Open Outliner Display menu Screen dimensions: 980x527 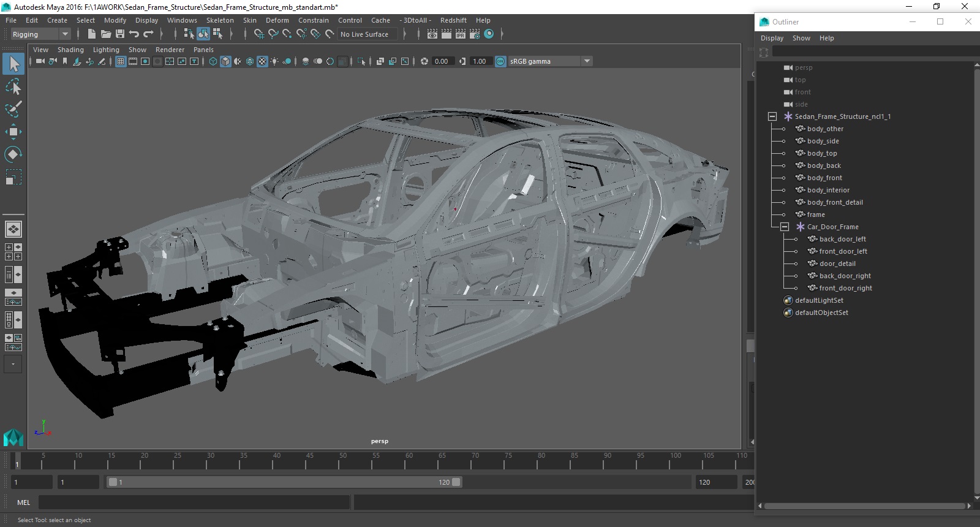click(x=772, y=38)
